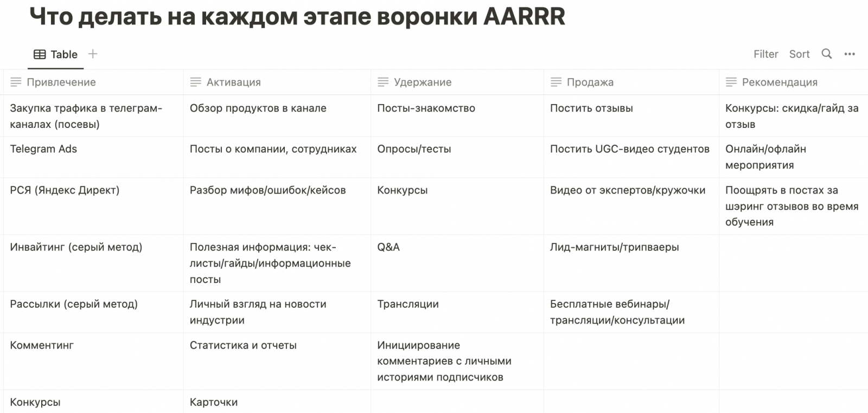868x413 pixels.
Task: Select the 'Поощрять в постах за шэринг отзывов' cell
Action: click(793, 206)
